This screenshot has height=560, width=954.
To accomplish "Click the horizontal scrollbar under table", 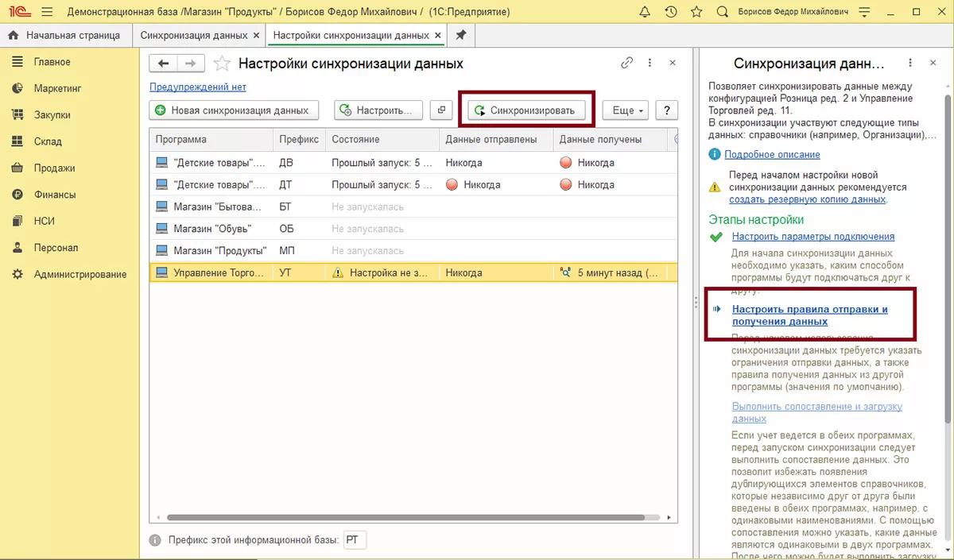I will 405,517.
